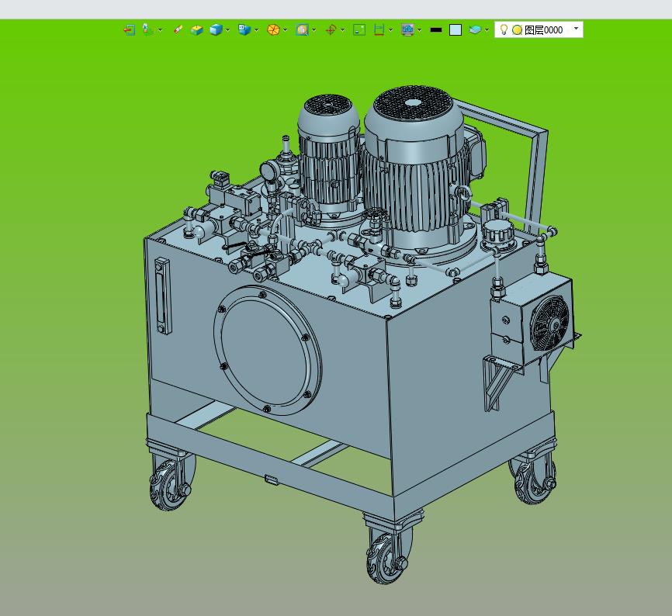
Task: Open the dropdown beside the pen filter icon
Action: 161,30
